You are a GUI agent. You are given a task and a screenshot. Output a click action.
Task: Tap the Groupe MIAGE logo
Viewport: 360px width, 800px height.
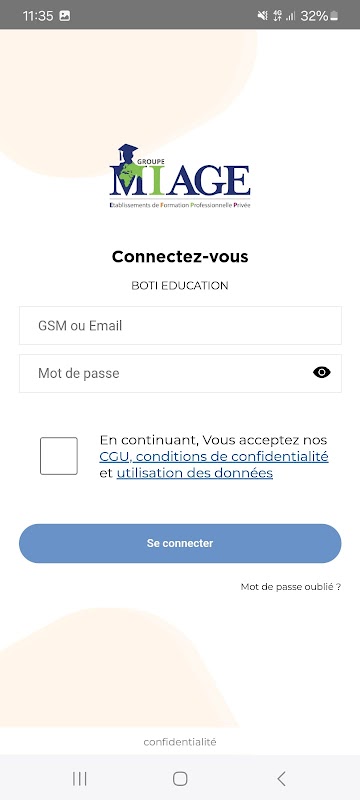click(180, 176)
